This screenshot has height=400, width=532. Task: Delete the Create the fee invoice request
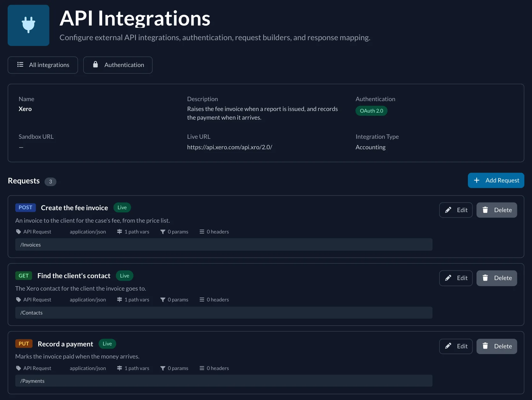click(497, 210)
